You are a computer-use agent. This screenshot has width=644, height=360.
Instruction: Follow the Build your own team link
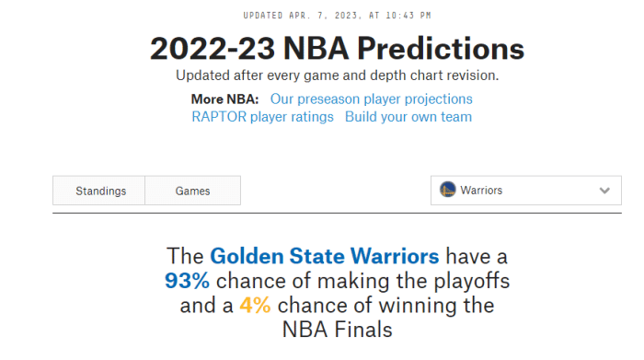click(408, 117)
